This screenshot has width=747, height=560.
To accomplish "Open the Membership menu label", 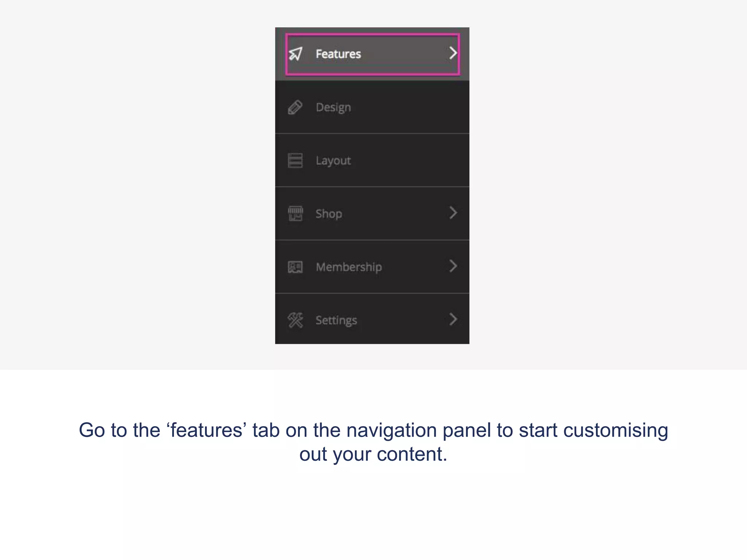I will (349, 267).
